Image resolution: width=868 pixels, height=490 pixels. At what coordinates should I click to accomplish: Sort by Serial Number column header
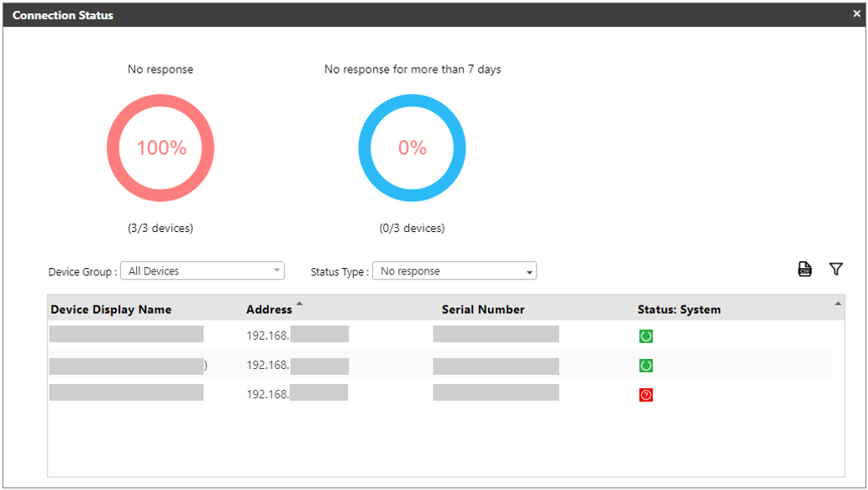tap(483, 310)
